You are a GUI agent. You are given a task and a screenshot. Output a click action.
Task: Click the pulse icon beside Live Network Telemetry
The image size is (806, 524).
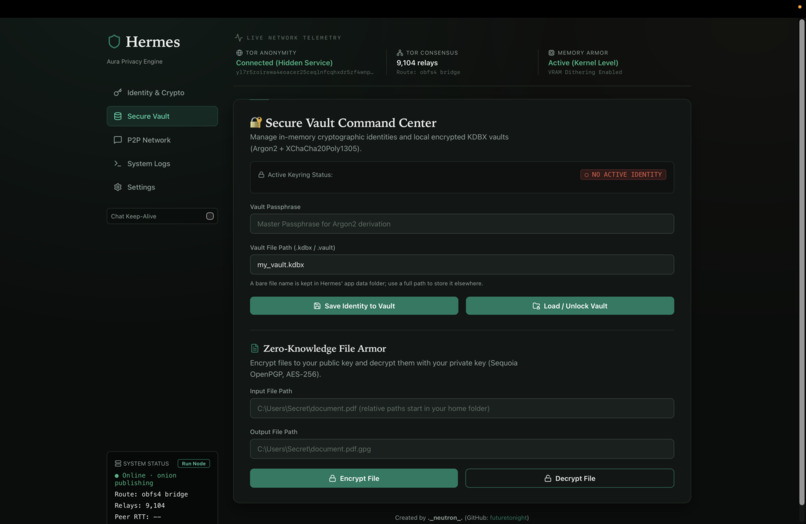point(239,38)
